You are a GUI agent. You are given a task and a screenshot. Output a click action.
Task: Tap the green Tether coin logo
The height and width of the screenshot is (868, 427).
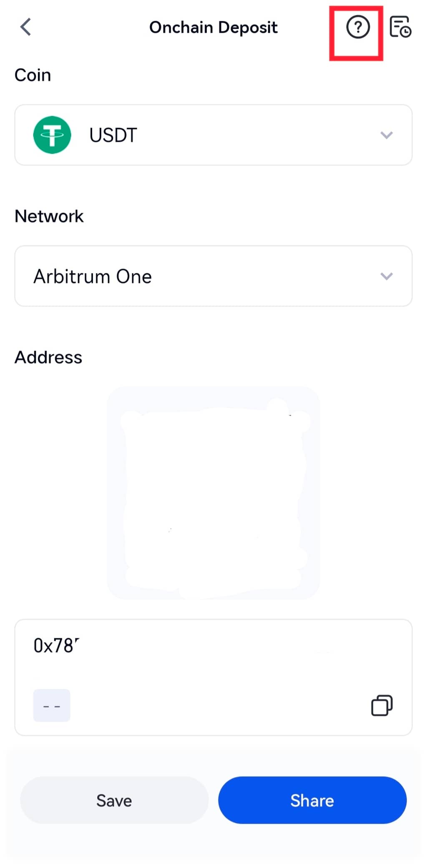tap(52, 135)
